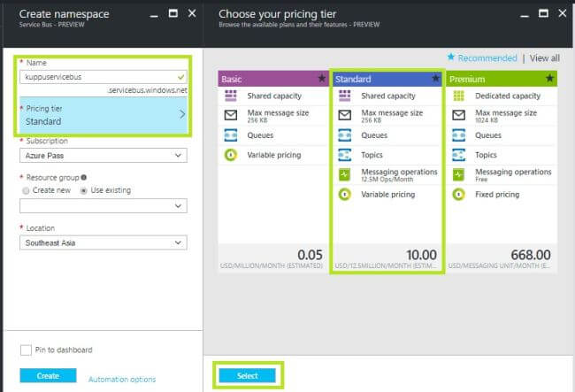Maximize the pricing tier blade
Viewport: 575px width, 392px height.
543,13
